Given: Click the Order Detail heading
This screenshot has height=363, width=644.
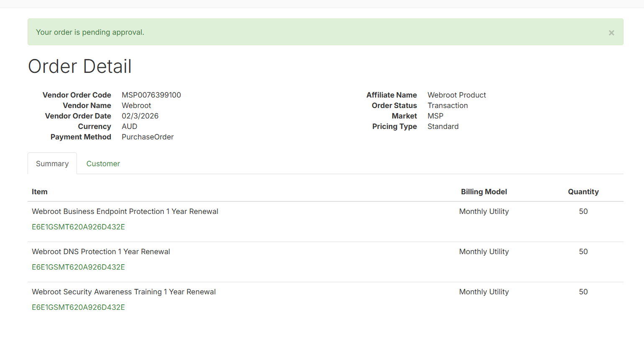Looking at the screenshot, I should click(80, 66).
